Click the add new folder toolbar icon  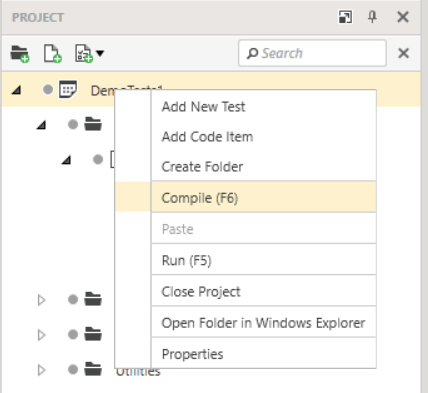pos(20,54)
